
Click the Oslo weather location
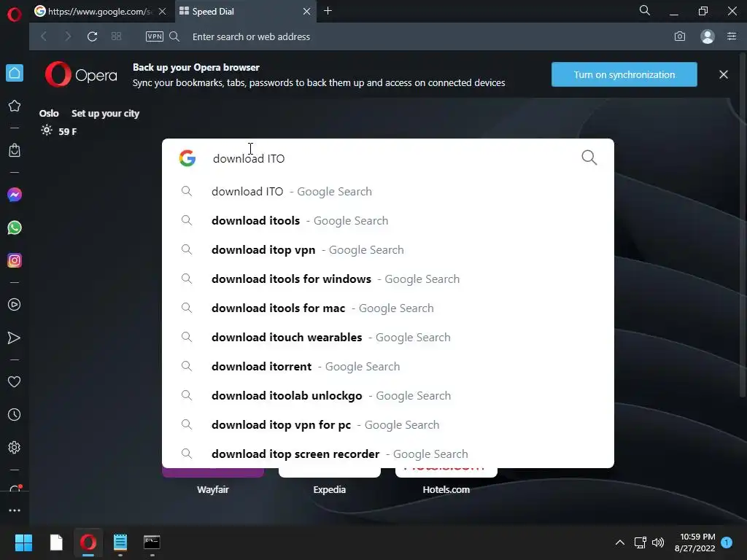(49, 113)
